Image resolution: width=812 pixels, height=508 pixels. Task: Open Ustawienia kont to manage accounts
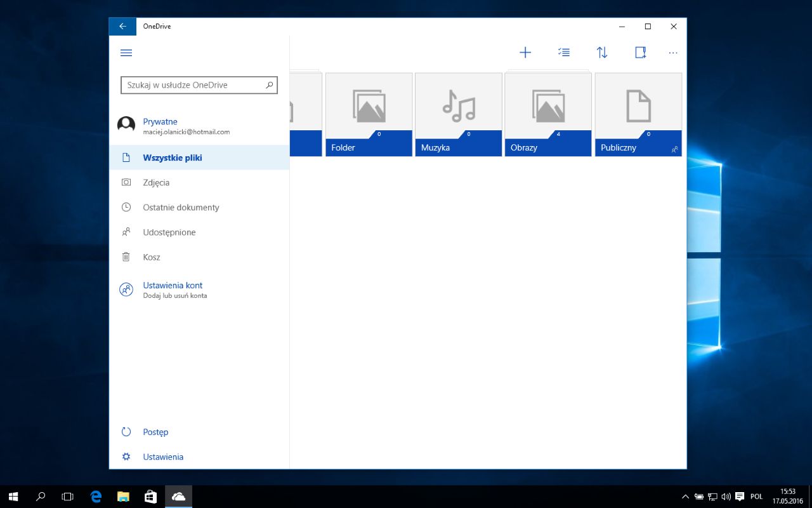[x=173, y=285]
